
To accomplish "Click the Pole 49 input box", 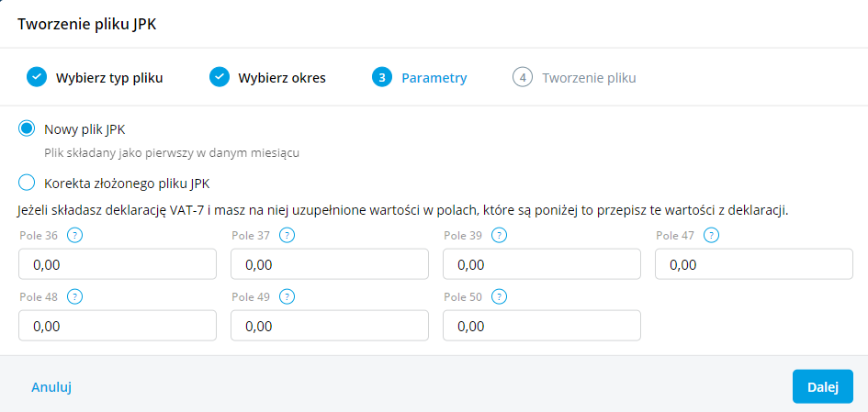I will (330, 326).
